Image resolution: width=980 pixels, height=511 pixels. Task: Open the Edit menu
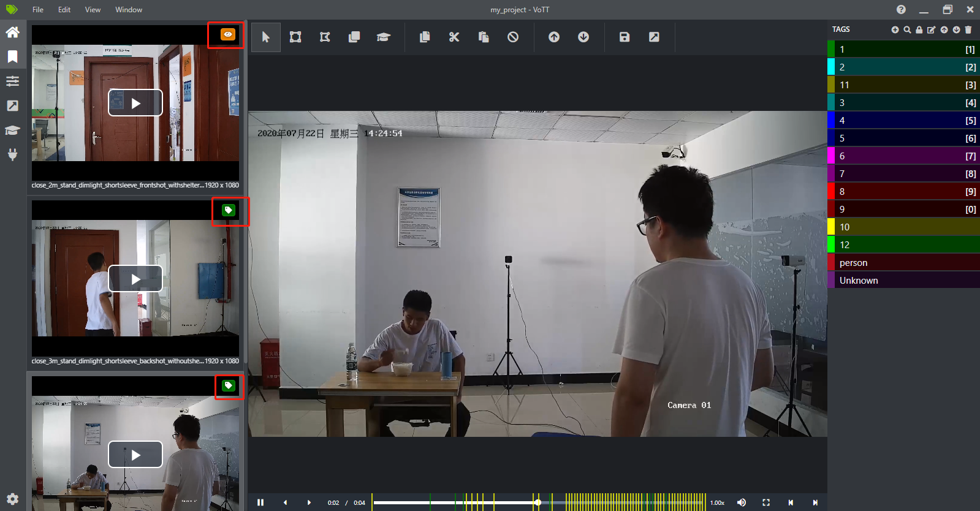point(64,10)
